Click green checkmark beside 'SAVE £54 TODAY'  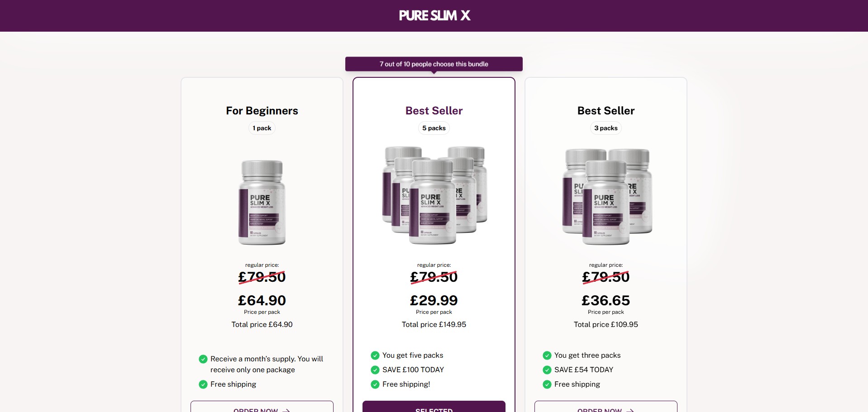[x=547, y=370]
